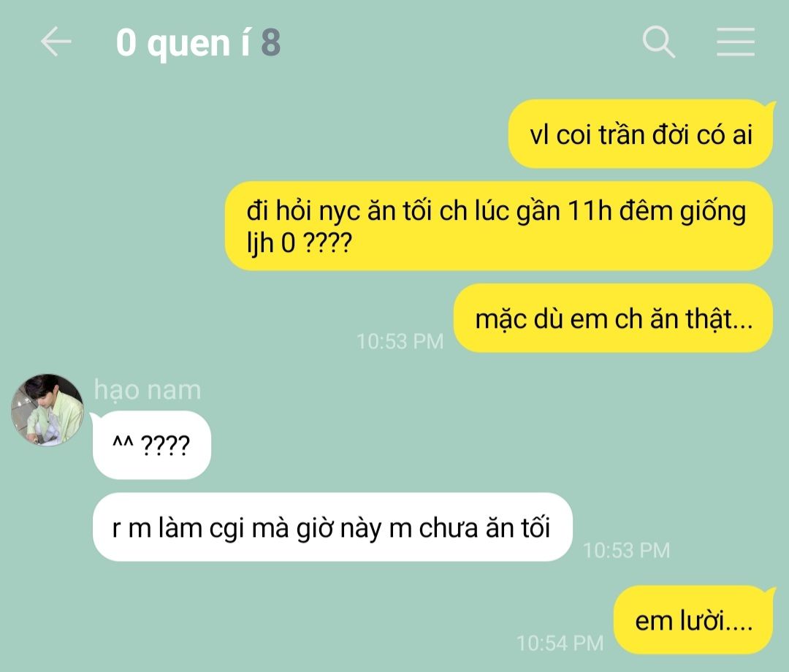Tap the 10:53 PM timestamp beside white bubble
Screen dimensions: 789x672
pyautogui.click(x=627, y=550)
